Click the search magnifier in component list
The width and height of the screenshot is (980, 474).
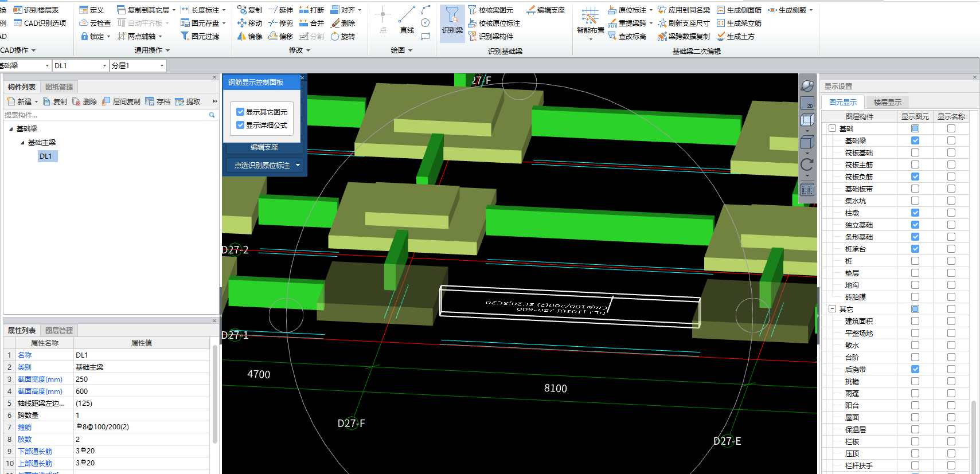(212, 115)
